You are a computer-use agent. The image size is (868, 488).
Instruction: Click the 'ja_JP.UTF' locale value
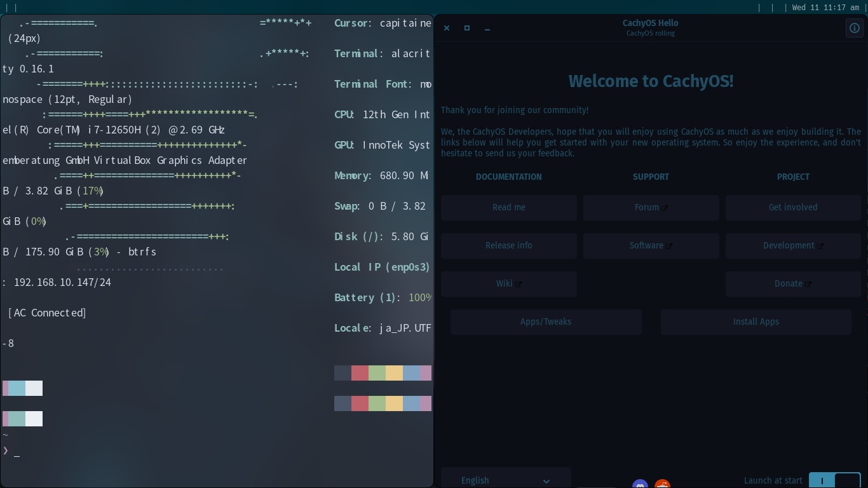coord(405,329)
